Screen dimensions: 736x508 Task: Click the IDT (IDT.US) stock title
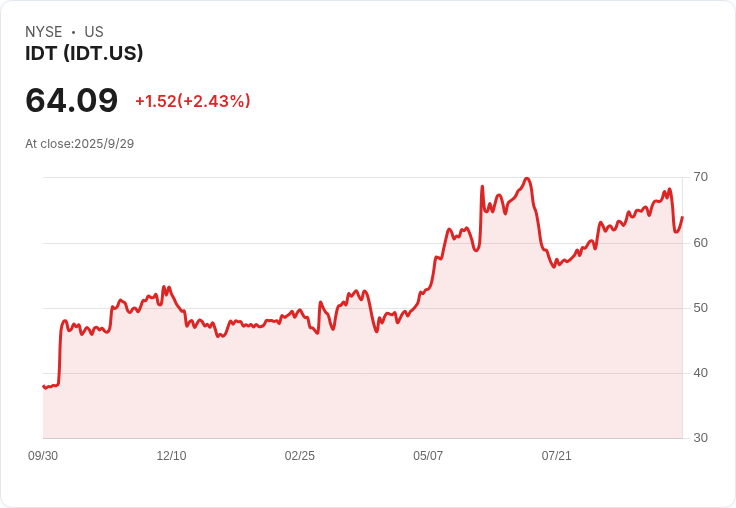pos(84,53)
